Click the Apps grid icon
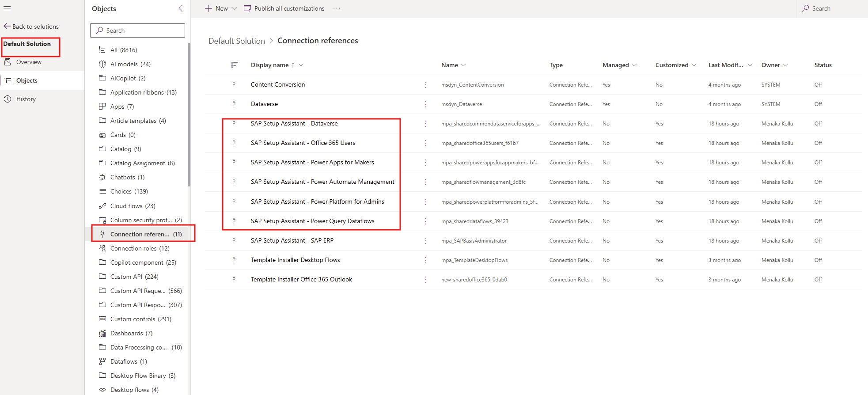The image size is (868, 395). (102, 106)
